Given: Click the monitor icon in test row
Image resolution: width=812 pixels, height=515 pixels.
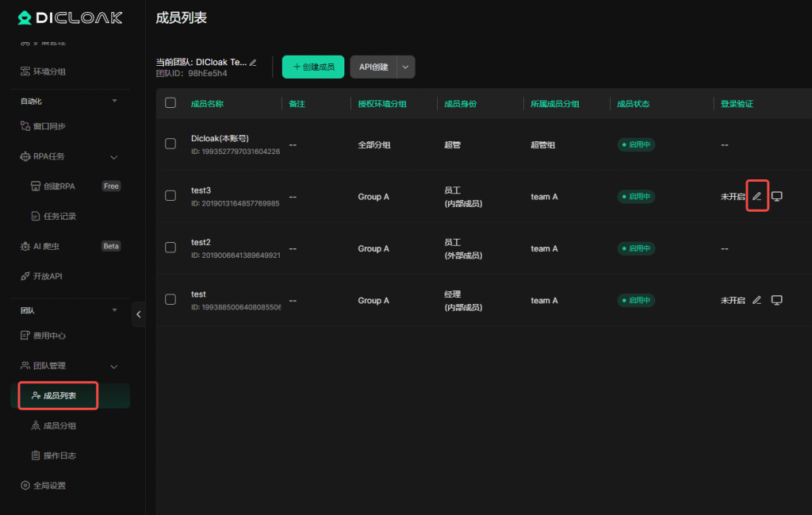Looking at the screenshot, I should point(777,300).
